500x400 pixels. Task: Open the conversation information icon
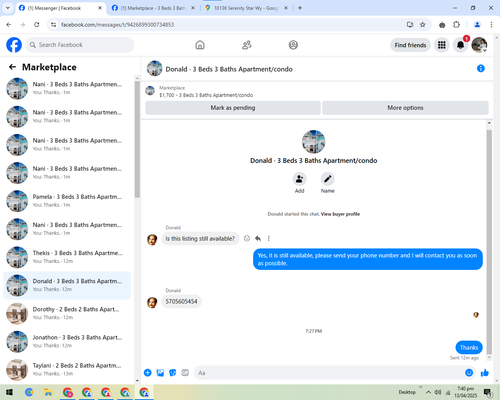tap(481, 68)
